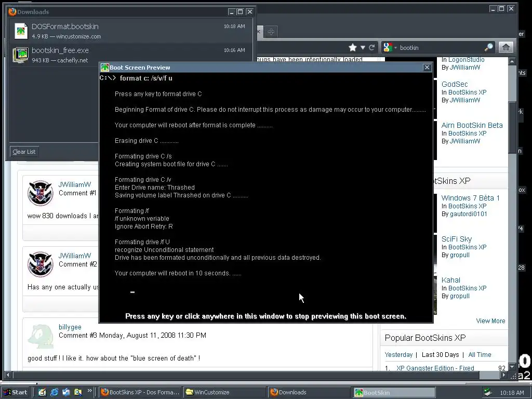
Task: Open the Kahal skin link
Action: click(x=450, y=280)
